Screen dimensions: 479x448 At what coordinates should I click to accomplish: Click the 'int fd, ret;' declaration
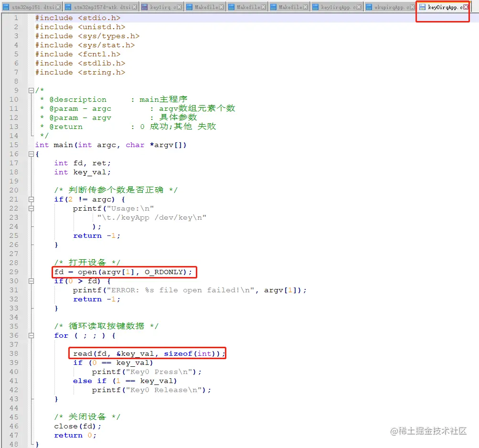tap(83, 163)
